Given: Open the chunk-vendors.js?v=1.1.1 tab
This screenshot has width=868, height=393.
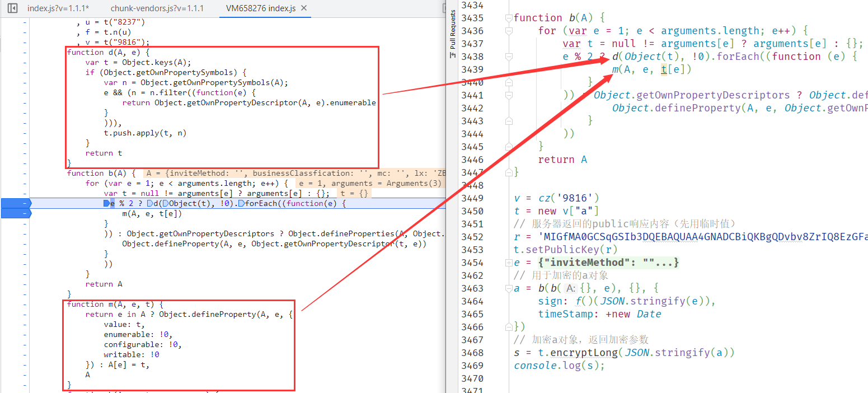Looking at the screenshot, I should coord(157,8).
